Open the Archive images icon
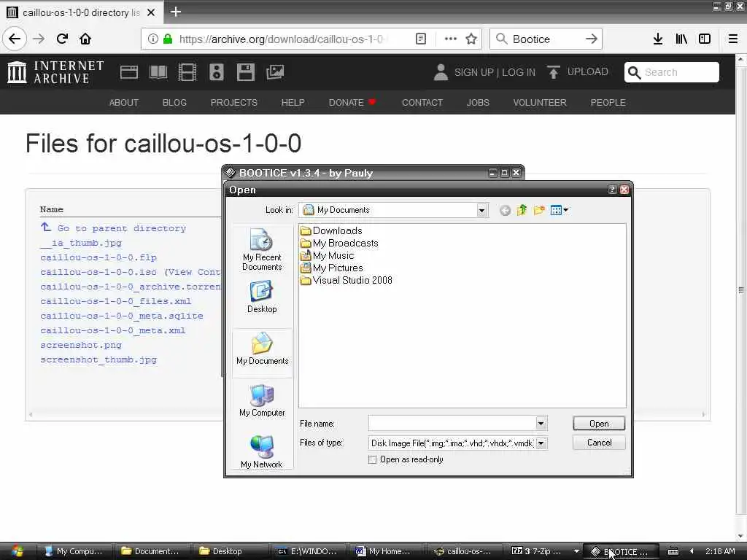Screen dimensions: 747x560 [275, 72]
